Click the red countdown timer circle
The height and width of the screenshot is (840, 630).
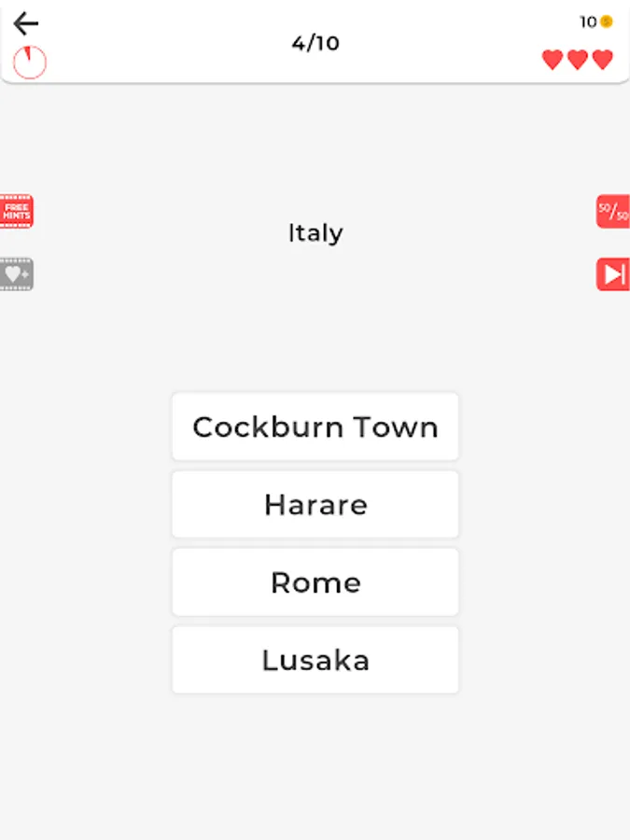(x=30, y=62)
